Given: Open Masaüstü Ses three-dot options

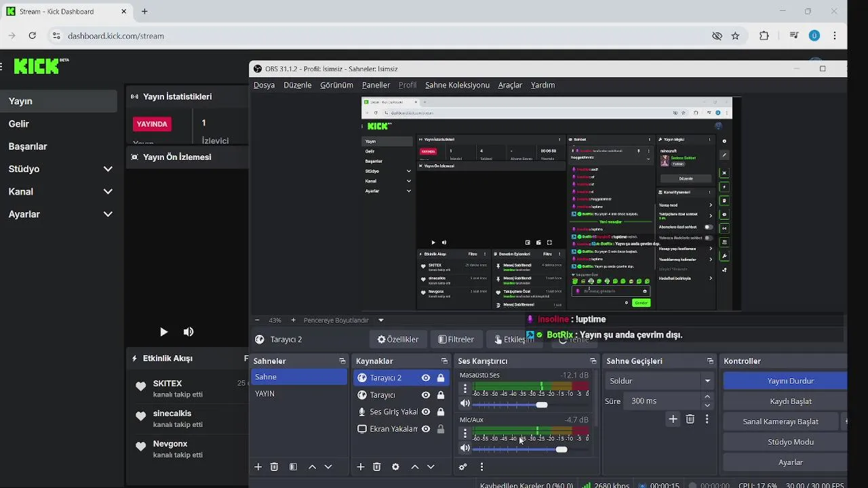Looking at the screenshot, I should (465, 389).
